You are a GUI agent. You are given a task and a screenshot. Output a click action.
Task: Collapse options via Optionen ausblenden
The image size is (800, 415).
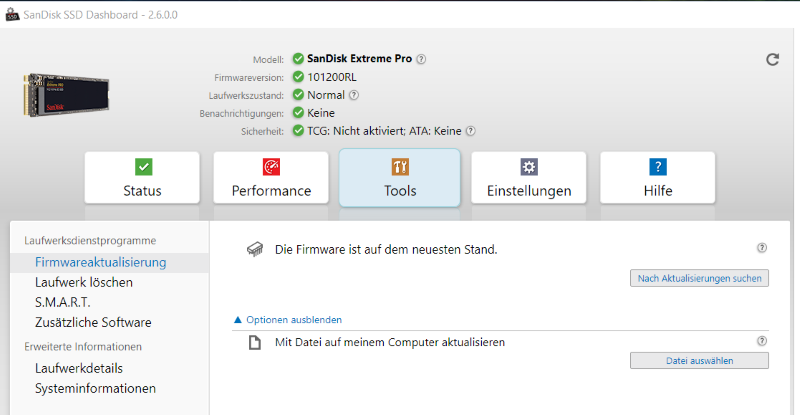pos(288,320)
